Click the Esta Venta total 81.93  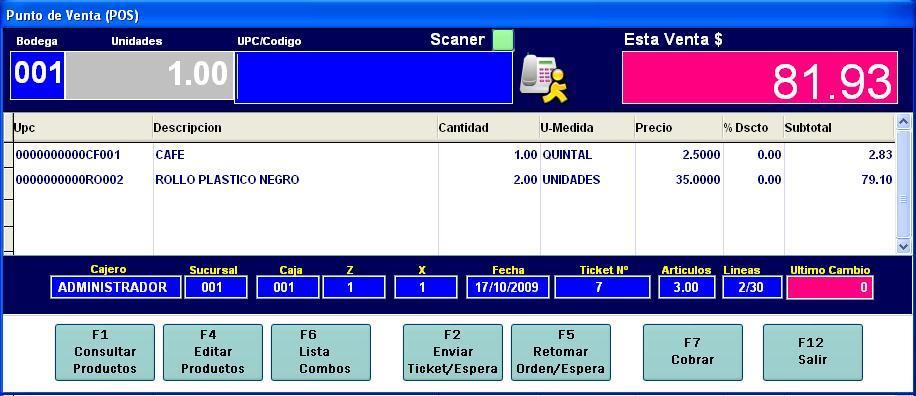click(x=759, y=78)
